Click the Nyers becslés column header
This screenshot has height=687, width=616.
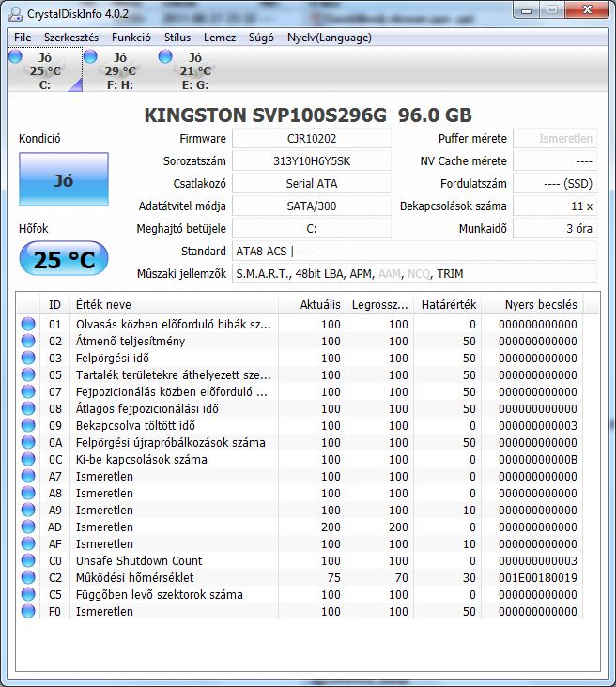(532, 304)
